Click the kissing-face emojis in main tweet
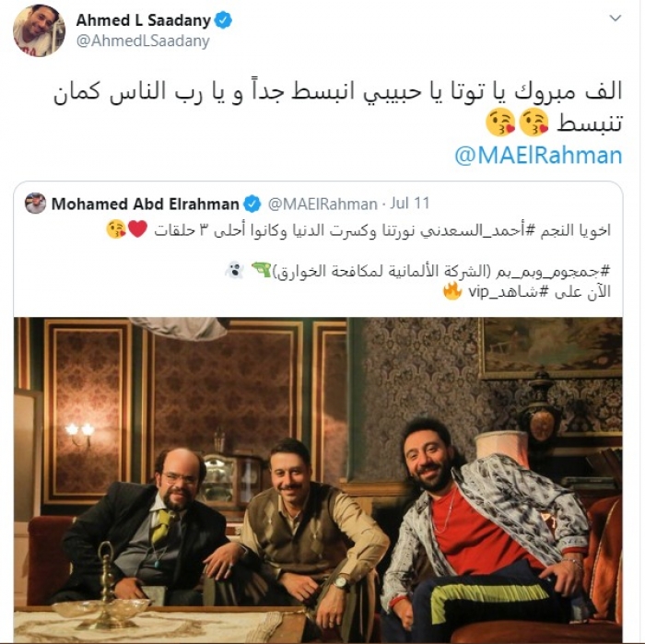Image resolution: width=645 pixels, height=644 pixels. (x=518, y=123)
